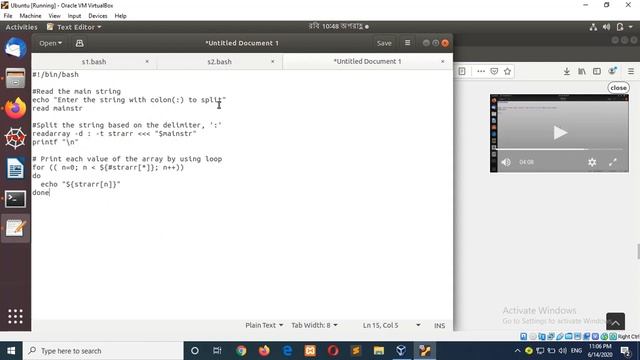Mute the video player volume
640x360 pixels.
coord(506,162)
